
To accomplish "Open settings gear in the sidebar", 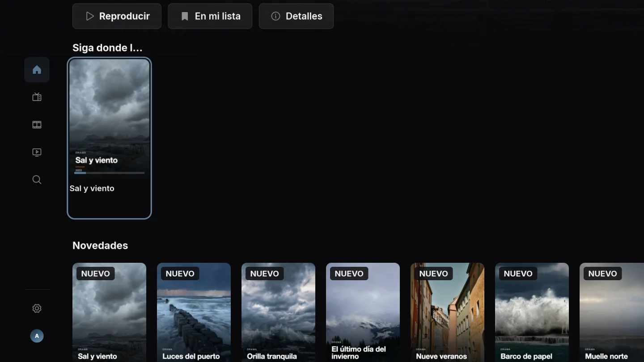I will tap(37, 308).
